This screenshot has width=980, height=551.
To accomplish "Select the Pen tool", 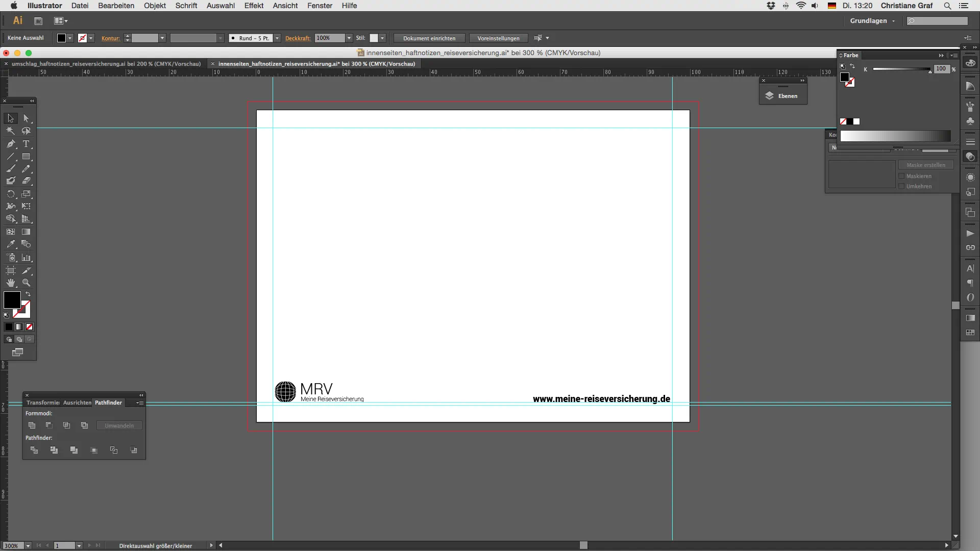I will pos(11,144).
